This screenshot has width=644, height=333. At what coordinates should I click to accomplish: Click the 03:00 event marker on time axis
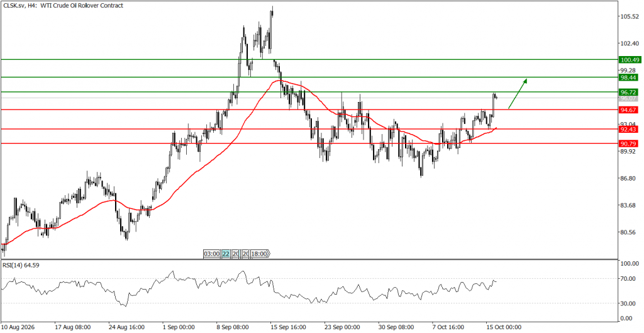click(x=211, y=254)
